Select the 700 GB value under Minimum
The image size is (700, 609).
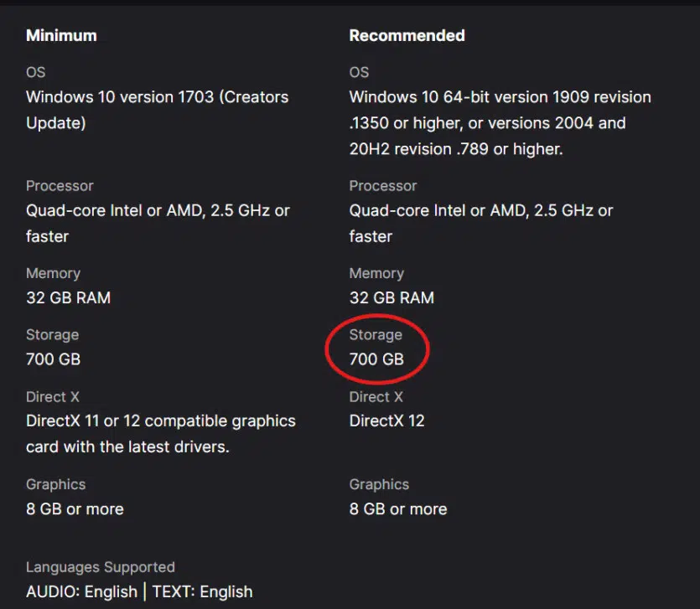click(x=53, y=360)
